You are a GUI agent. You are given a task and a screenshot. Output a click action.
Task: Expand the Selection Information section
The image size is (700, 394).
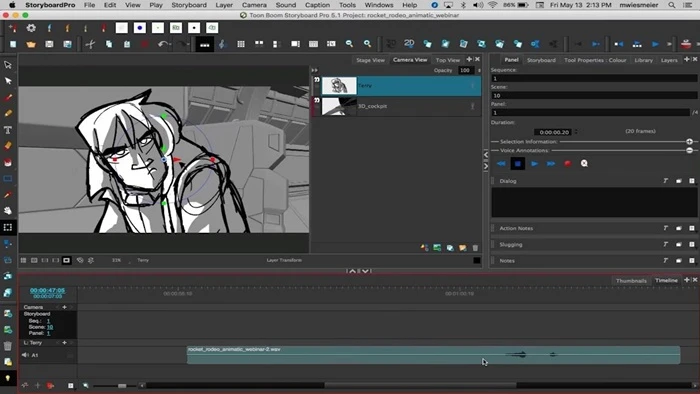[690, 141]
